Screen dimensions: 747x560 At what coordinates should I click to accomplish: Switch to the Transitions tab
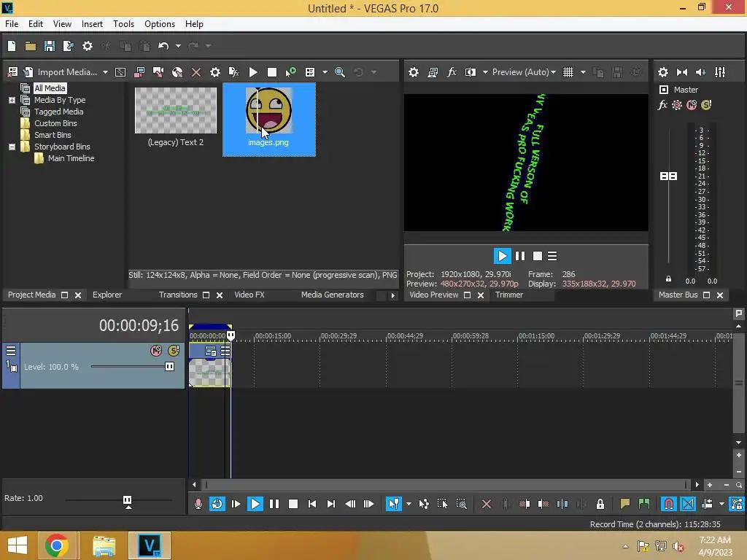[x=178, y=295]
